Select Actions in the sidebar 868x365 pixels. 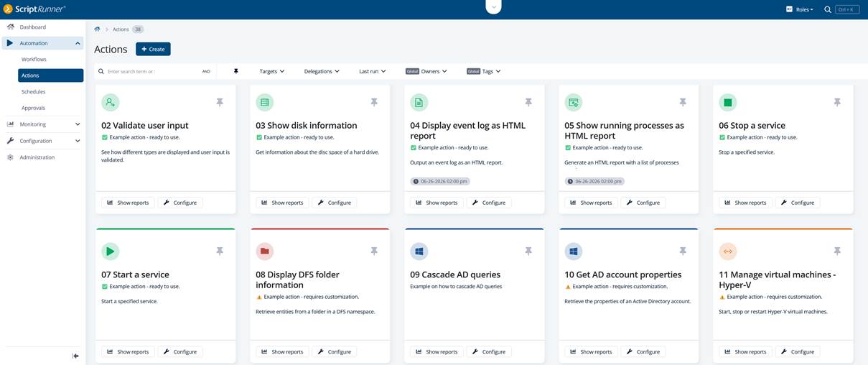point(51,75)
